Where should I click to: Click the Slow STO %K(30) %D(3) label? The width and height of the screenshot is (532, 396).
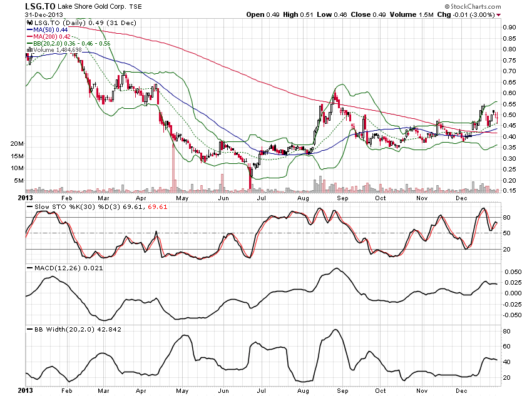[x=78, y=207]
